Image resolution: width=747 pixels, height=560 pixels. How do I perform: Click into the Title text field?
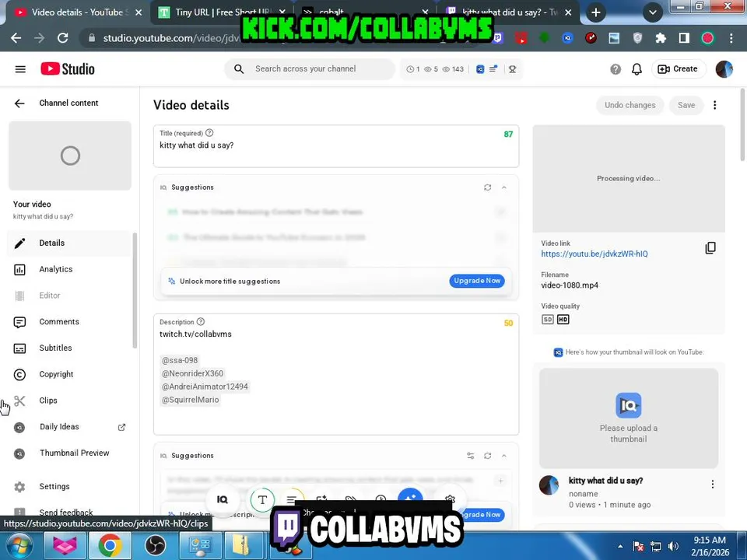[x=336, y=146]
